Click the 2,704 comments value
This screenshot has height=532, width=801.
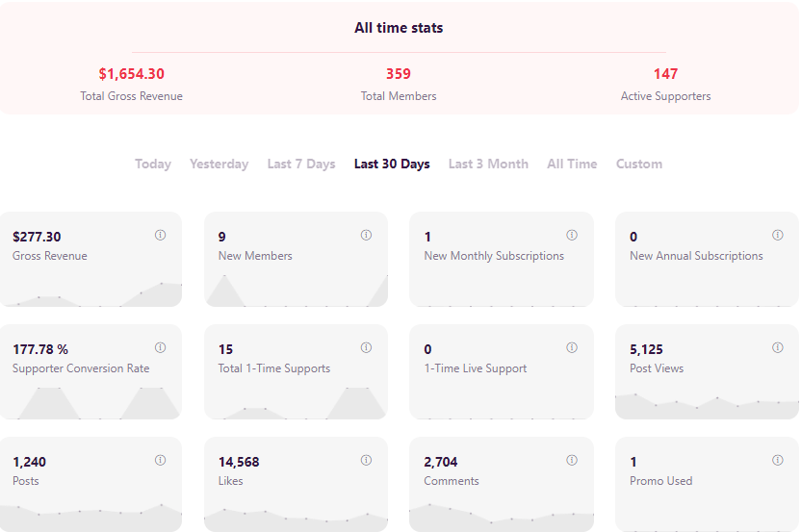[x=441, y=462]
